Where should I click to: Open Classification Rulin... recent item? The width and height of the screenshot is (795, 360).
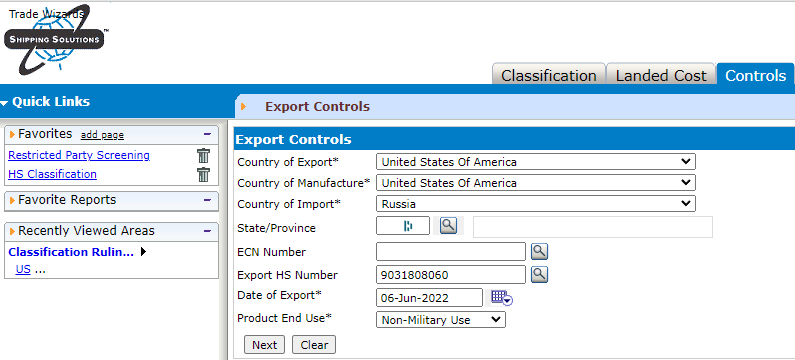tap(71, 252)
